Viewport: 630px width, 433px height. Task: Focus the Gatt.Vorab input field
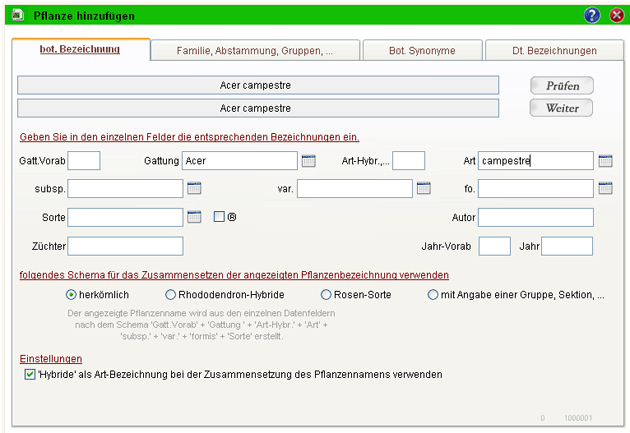click(x=84, y=161)
